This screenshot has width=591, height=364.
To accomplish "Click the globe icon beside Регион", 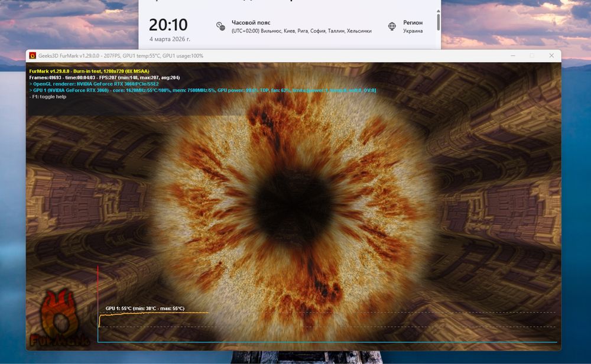I will (x=392, y=26).
